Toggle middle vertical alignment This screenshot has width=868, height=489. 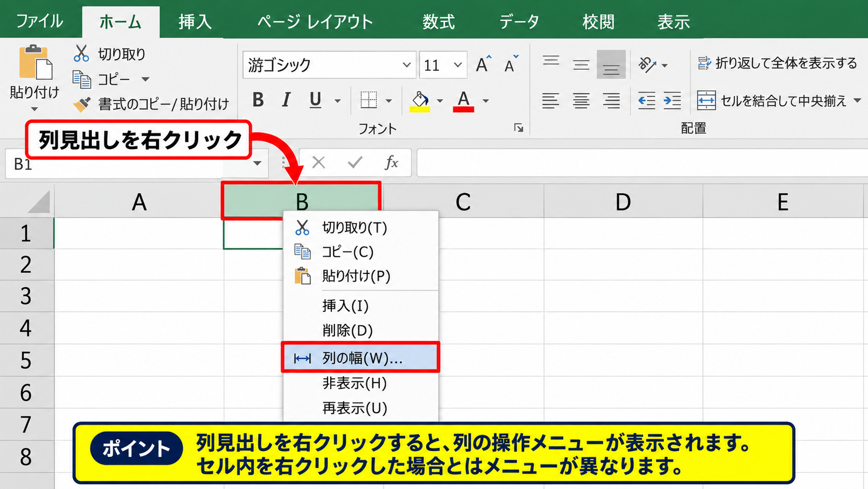coord(581,64)
